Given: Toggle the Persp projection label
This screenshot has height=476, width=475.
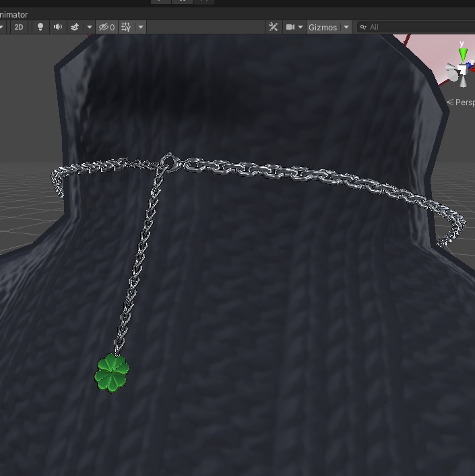Looking at the screenshot, I should 461,102.
